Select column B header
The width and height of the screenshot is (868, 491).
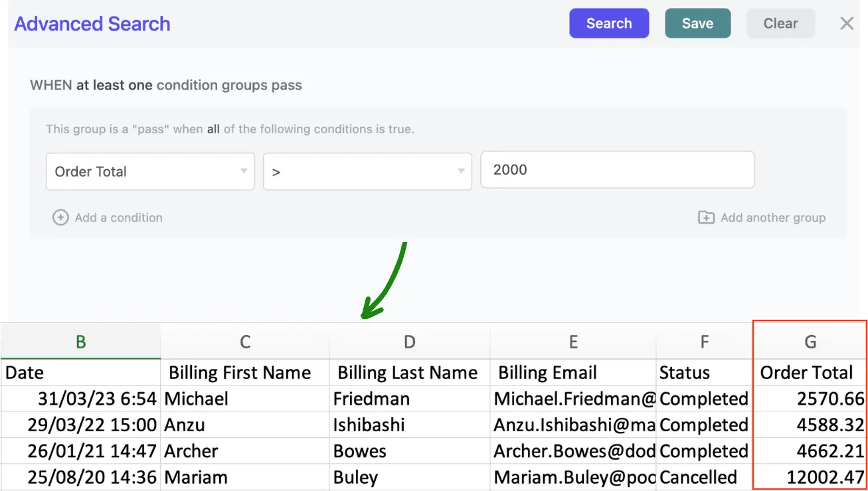80,342
